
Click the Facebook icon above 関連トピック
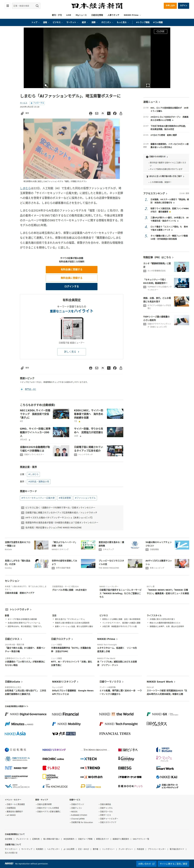(115, 368)
